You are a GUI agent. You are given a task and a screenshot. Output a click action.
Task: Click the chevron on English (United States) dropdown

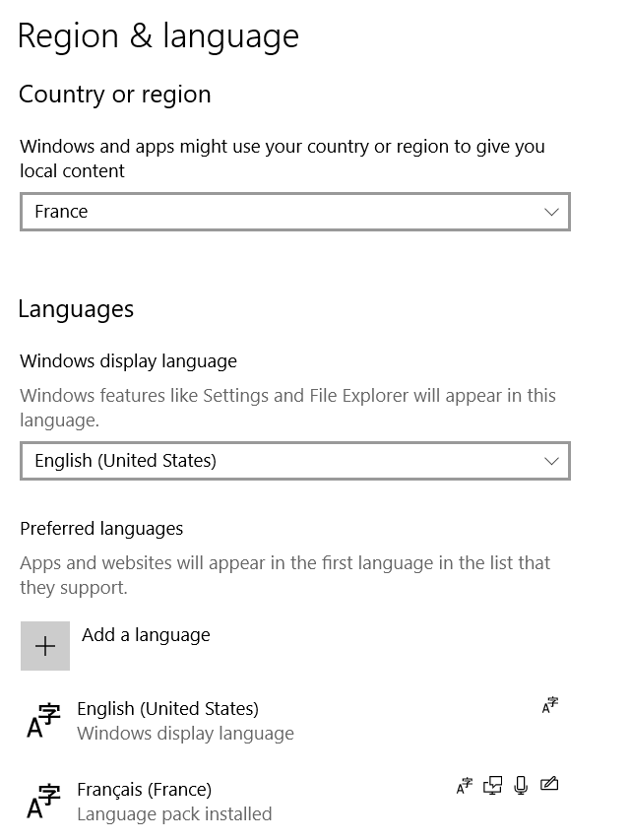click(x=551, y=461)
